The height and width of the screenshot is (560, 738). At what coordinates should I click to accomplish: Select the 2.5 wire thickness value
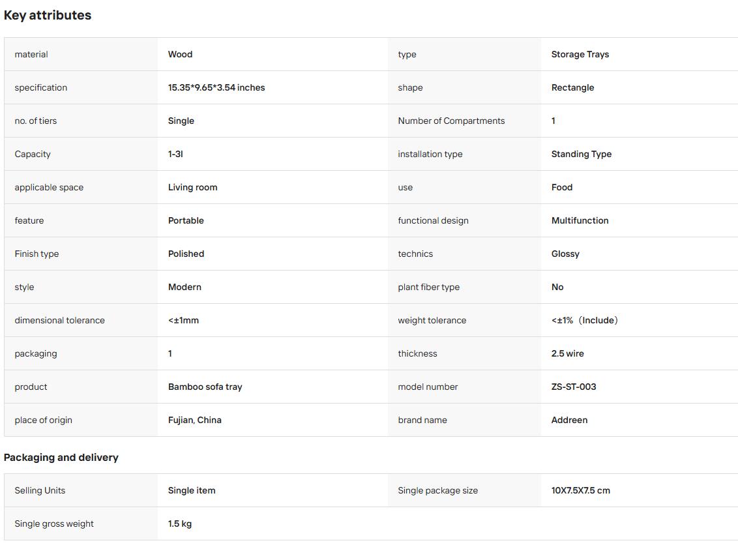pos(567,353)
